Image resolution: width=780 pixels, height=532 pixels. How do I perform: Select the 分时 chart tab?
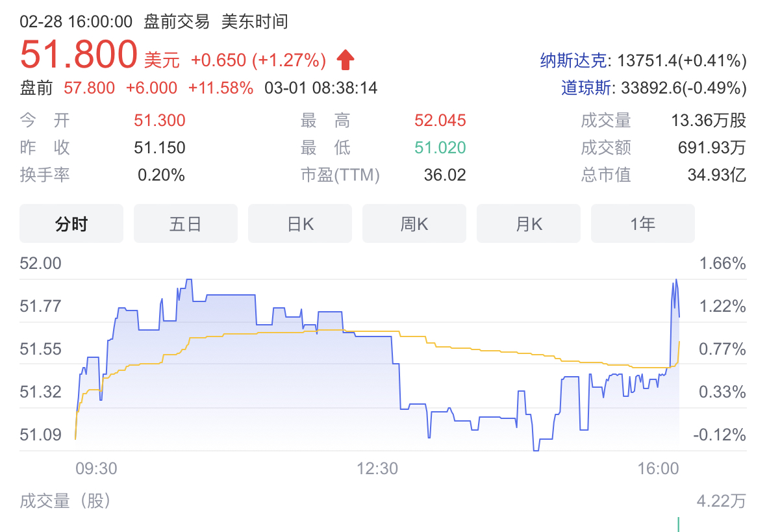(71, 224)
